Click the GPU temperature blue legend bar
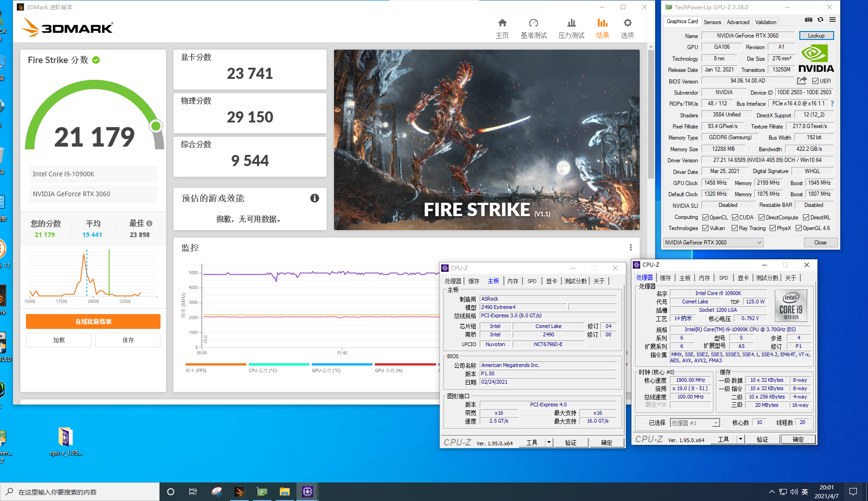This screenshot has width=868, height=501. [342, 365]
